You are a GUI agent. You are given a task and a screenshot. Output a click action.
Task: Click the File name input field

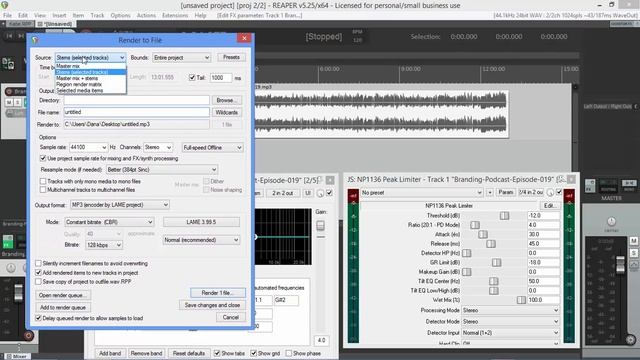(136, 112)
